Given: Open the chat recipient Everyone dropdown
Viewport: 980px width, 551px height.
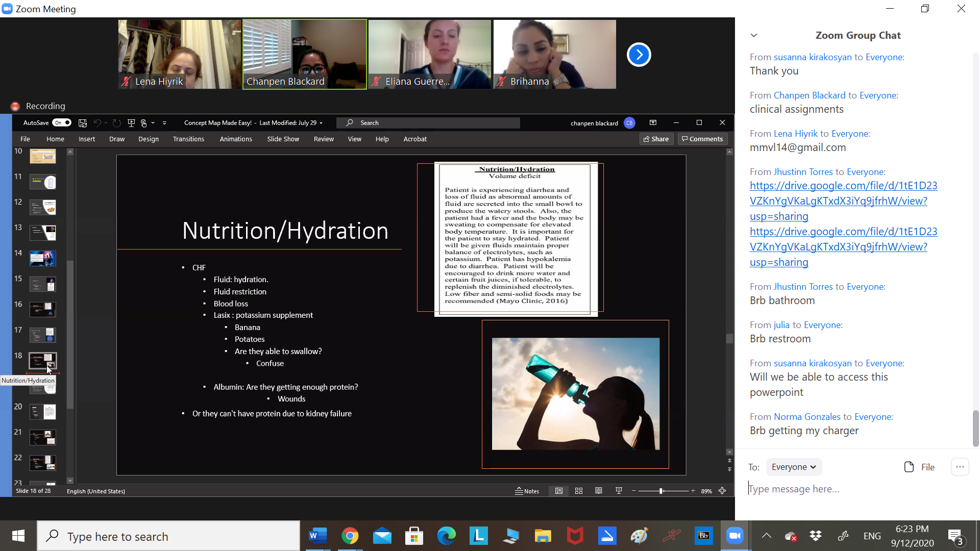Looking at the screenshot, I should tap(794, 467).
